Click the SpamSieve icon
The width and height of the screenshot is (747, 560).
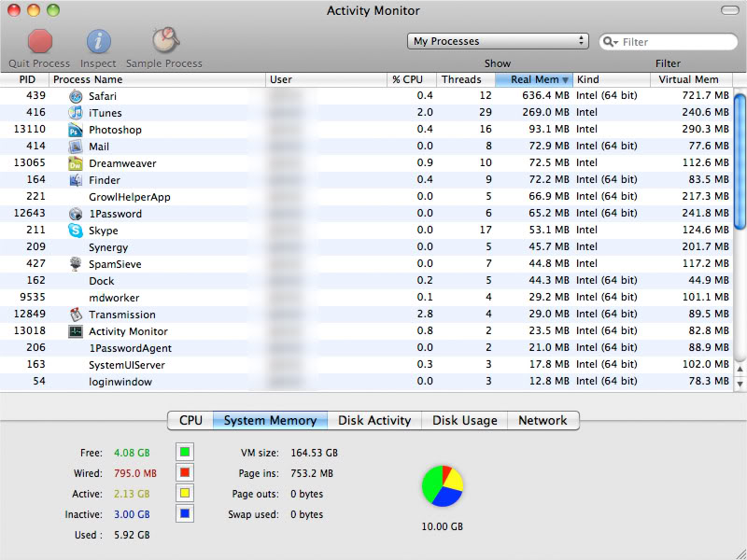tap(76, 264)
